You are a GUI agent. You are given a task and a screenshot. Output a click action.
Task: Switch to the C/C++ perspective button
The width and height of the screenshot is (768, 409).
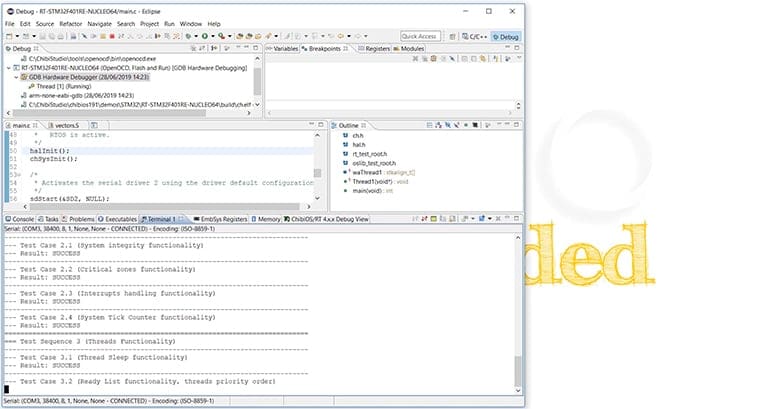475,37
